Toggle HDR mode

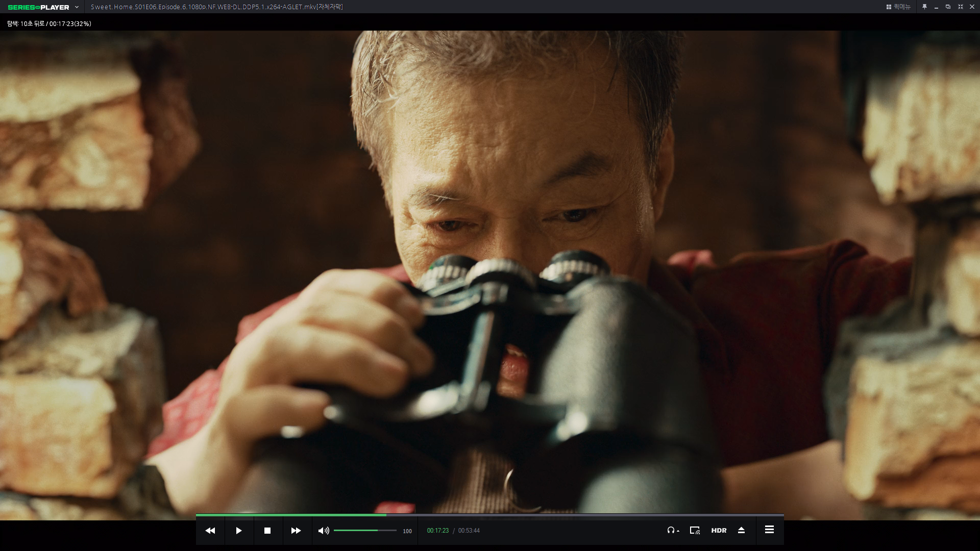click(719, 531)
